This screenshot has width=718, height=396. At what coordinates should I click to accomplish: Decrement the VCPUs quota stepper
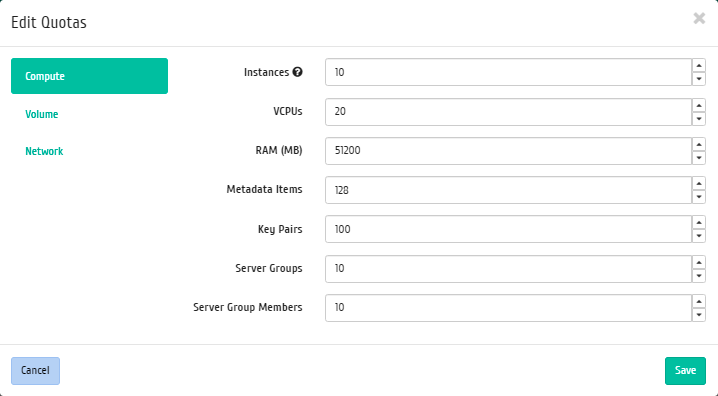(699, 119)
